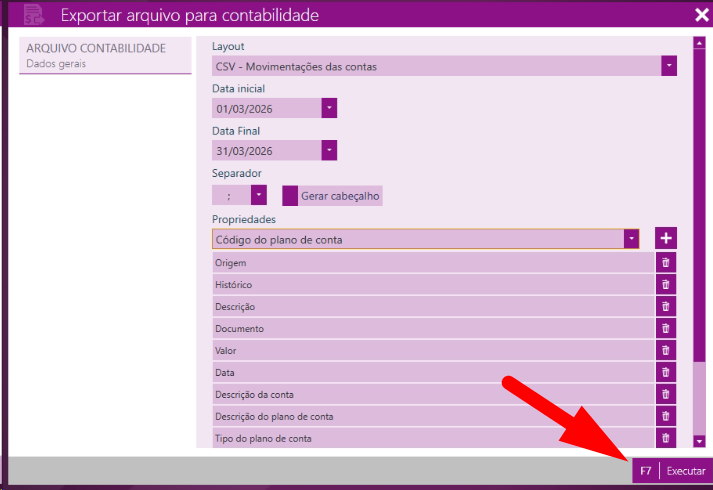Open the Data Final date picker arrow
The image size is (713, 490).
point(329,150)
